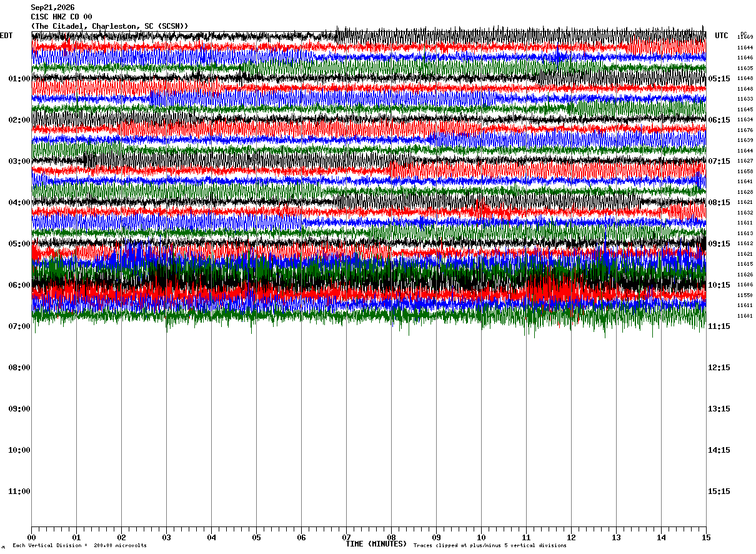Viewport: 756px width, 554px height.
Task: Select the 15:15 UTC time label
Action: coord(719,491)
